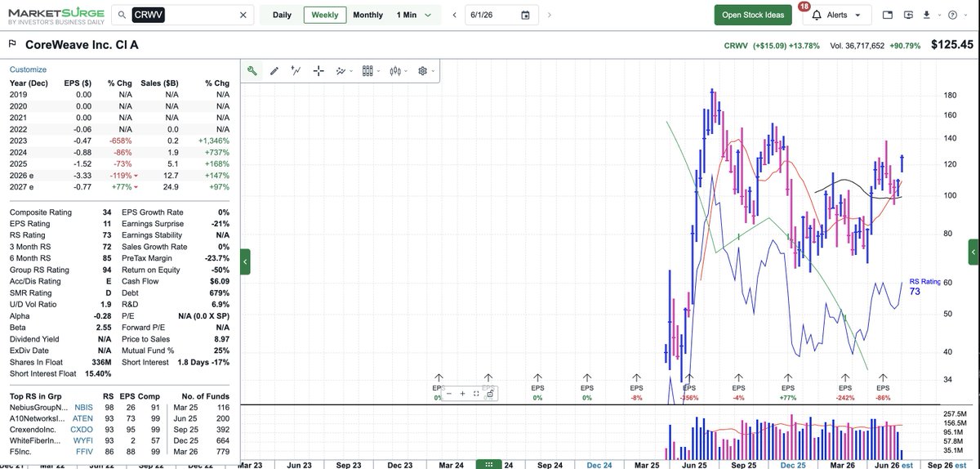This screenshot has height=469, width=980.
Task: Open the 1 Min interval dropdown
Action: pos(414,15)
